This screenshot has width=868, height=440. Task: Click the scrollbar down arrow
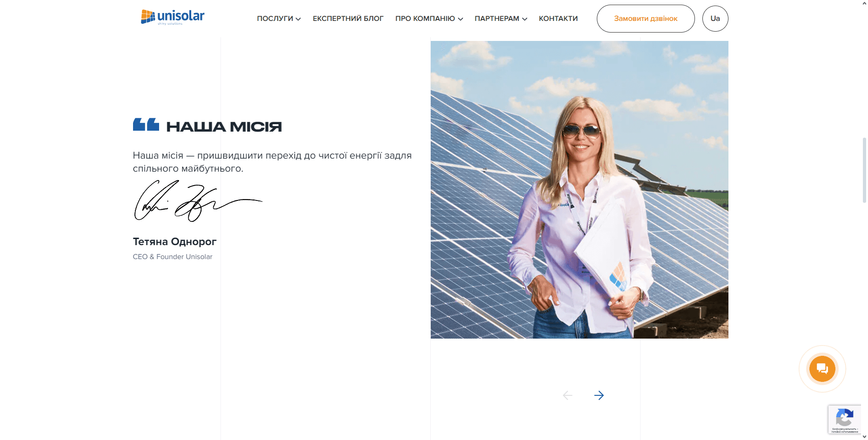coord(864,437)
